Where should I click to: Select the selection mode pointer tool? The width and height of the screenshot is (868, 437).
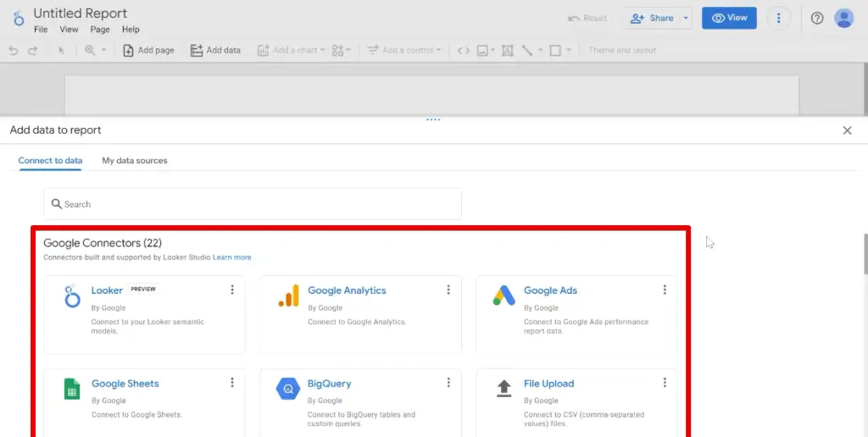61,50
